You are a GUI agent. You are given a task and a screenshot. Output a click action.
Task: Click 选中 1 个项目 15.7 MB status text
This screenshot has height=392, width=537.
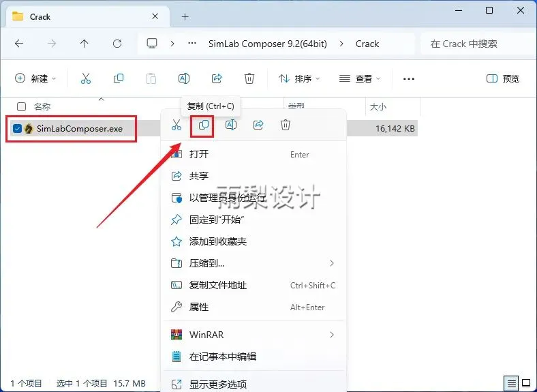[x=101, y=383]
